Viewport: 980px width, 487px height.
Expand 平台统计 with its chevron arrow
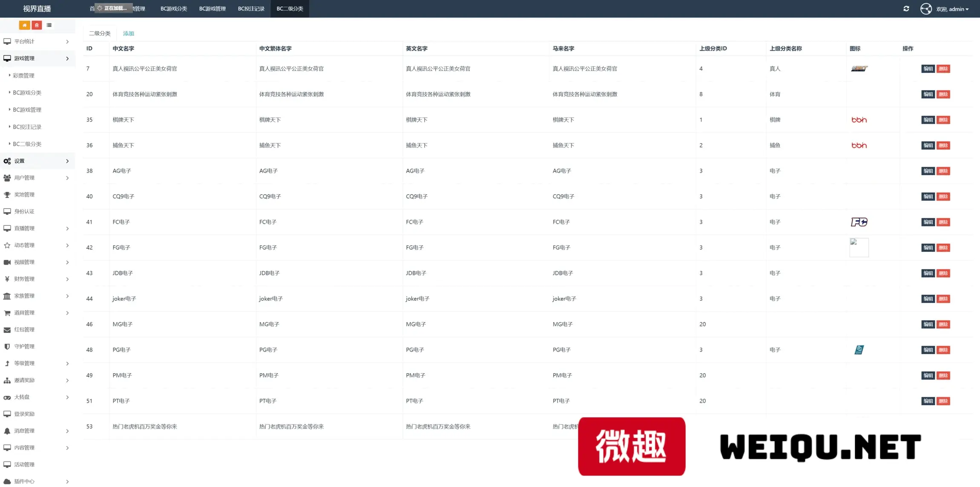67,41
